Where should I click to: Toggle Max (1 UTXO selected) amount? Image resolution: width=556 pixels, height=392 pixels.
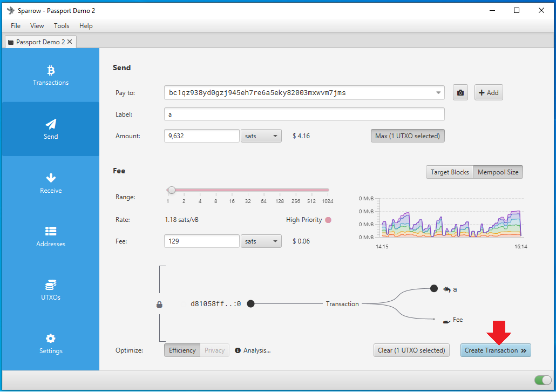[x=408, y=136]
